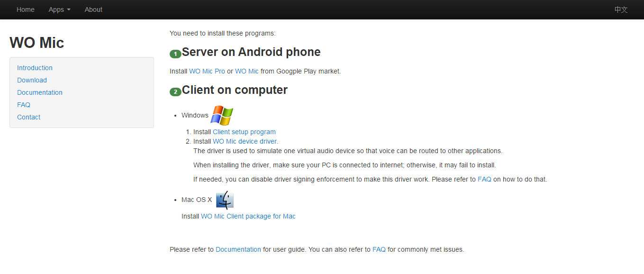
Task: Click the 'Server on Android phone' heading
Action: [x=251, y=52]
